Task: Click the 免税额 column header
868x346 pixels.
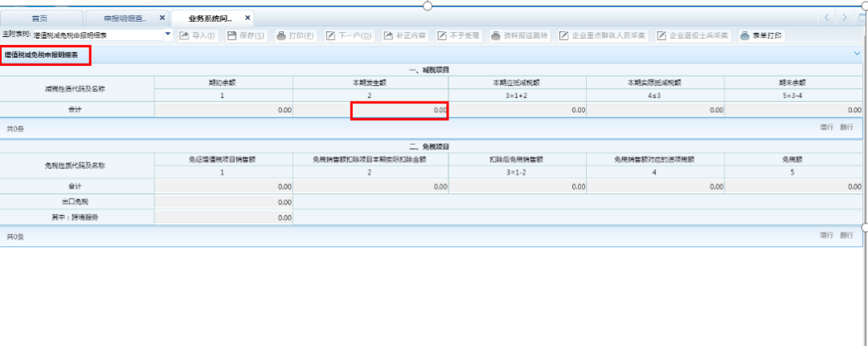Action: pyautogui.click(x=793, y=159)
